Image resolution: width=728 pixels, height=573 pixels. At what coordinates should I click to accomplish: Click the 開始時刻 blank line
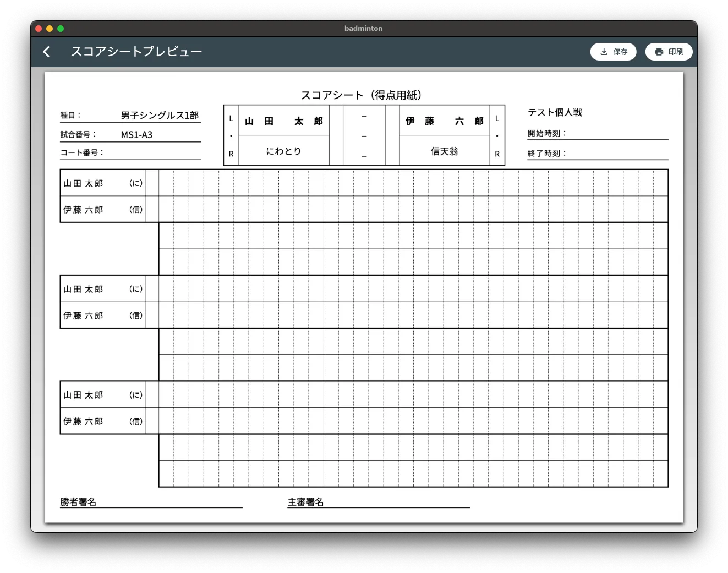(x=611, y=135)
